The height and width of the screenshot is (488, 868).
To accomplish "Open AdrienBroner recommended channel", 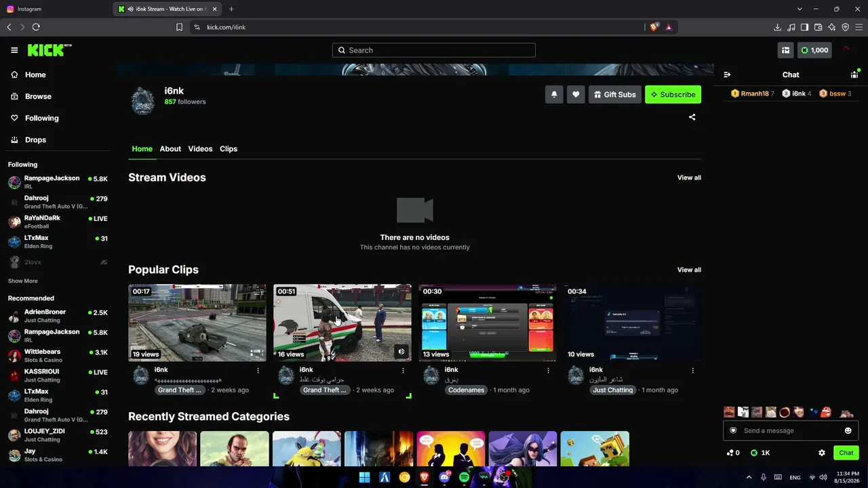I will [x=58, y=316].
